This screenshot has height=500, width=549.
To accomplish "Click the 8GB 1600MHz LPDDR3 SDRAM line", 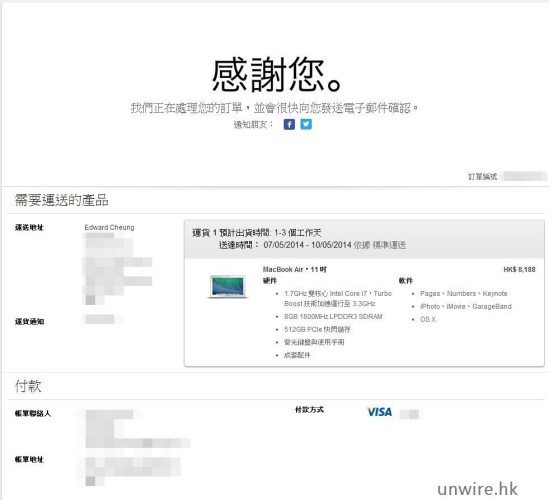I will 333,317.
